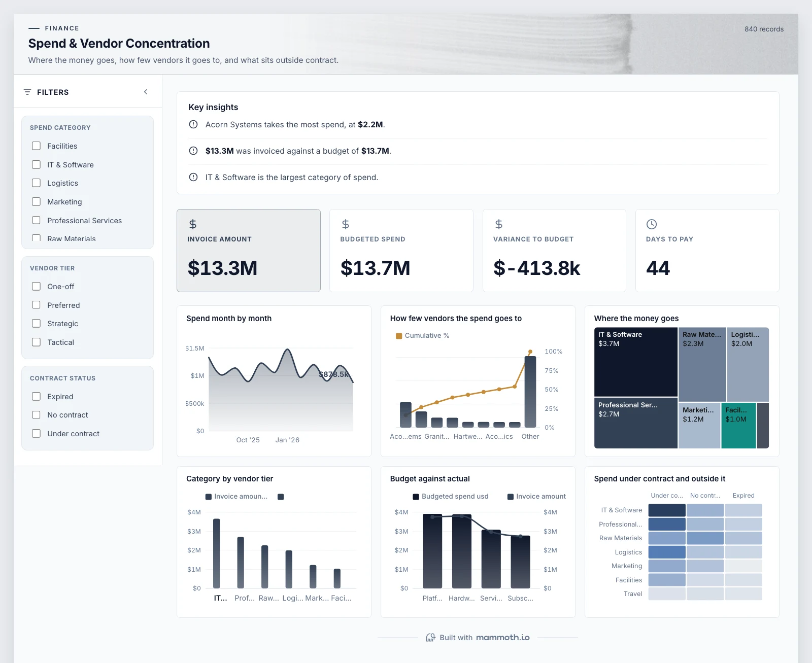
Task: Toggle the Logistics category filter
Action: 36,183
